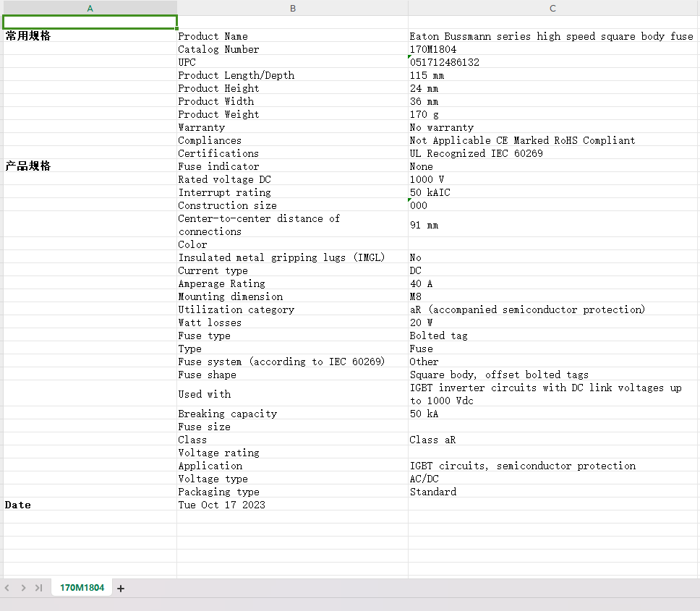Select column A header
The height and width of the screenshot is (611, 700).
point(90,8)
